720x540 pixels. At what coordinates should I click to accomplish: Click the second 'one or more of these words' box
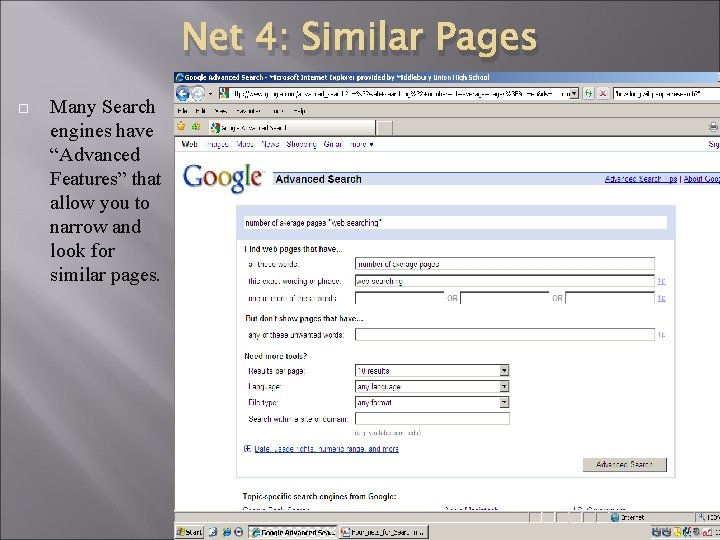(504, 298)
